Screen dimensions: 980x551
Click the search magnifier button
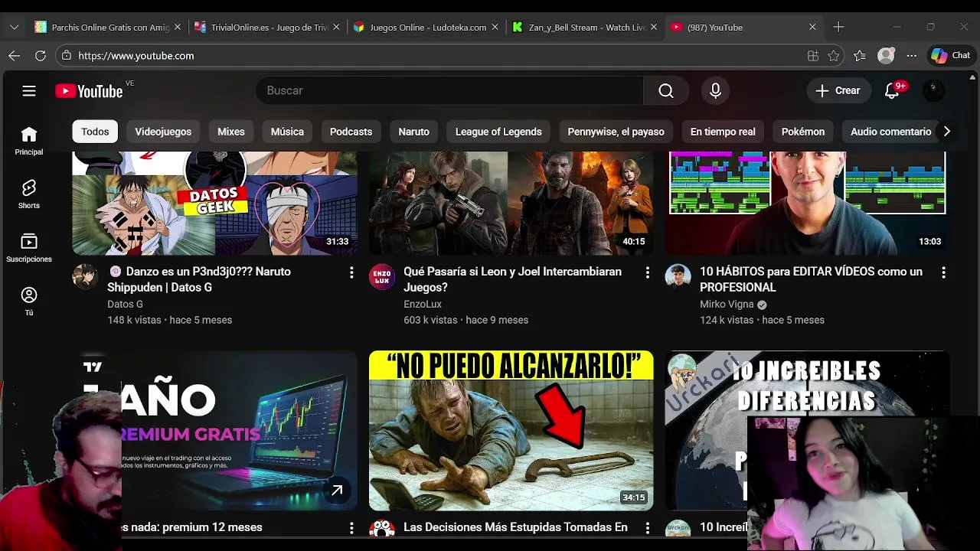click(x=666, y=90)
